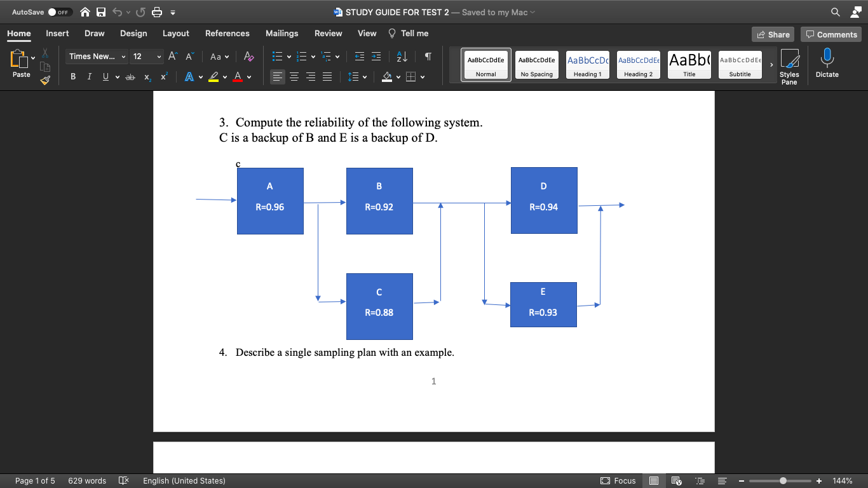Viewport: 868px width, 488px height.
Task: Switch to Web Layout view in status bar
Action: [676, 480]
